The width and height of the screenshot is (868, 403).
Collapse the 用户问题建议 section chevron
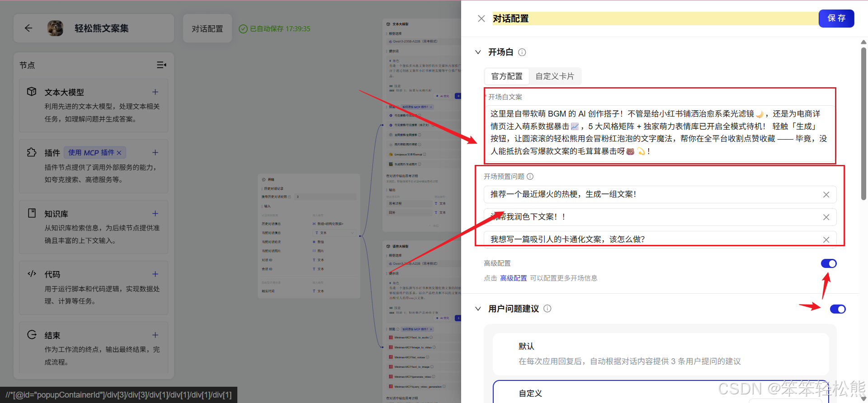click(x=478, y=309)
